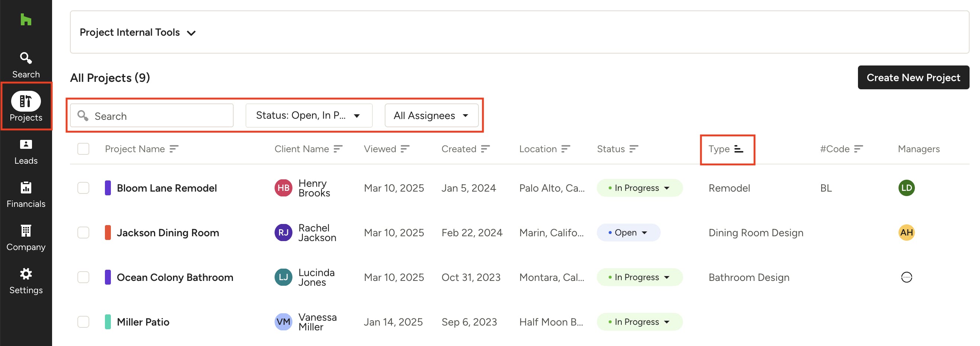Click the Houzz logo in sidebar
This screenshot has height=346, width=980.
(x=26, y=19)
